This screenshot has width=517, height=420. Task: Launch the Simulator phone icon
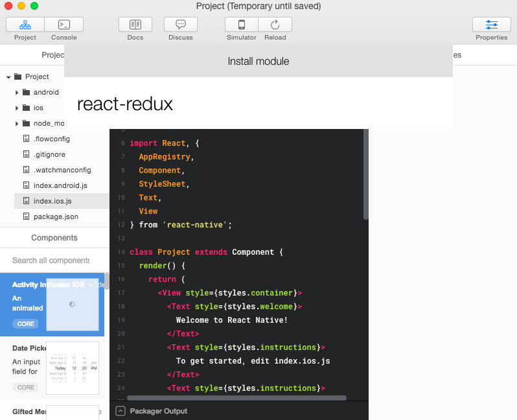pyautogui.click(x=242, y=25)
